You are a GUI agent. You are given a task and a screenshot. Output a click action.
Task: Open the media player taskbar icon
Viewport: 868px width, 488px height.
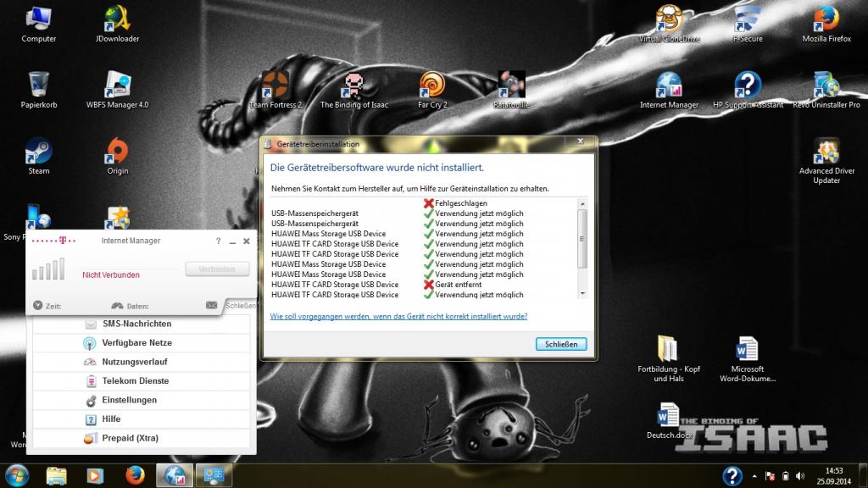(x=95, y=476)
